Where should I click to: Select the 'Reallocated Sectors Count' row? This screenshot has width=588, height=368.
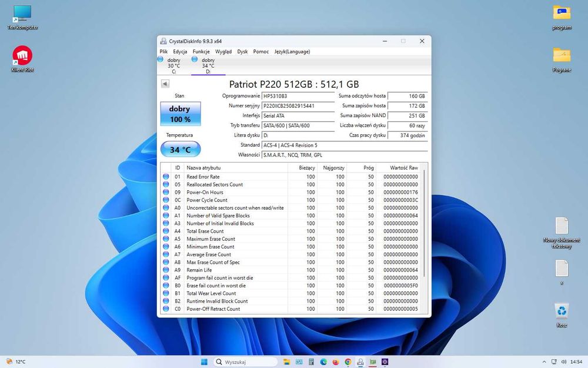coord(290,184)
